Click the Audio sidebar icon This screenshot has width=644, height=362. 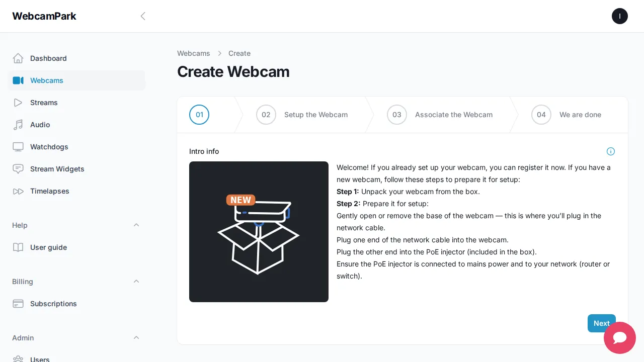pos(18,125)
